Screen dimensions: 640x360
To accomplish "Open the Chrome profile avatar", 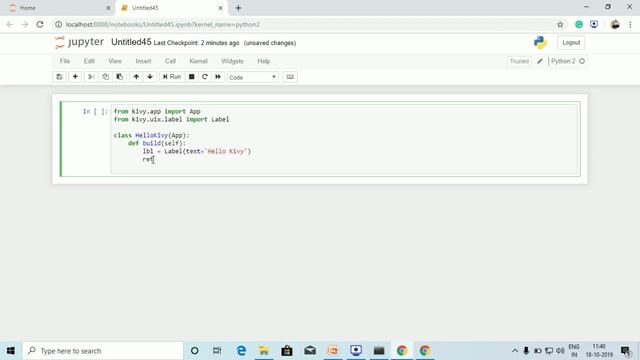I will coord(615,24).
